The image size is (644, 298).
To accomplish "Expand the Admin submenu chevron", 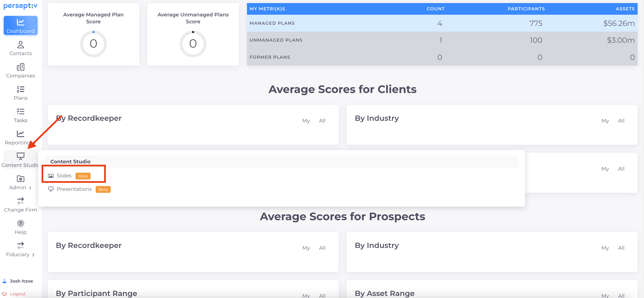I will tap(30, 188).
